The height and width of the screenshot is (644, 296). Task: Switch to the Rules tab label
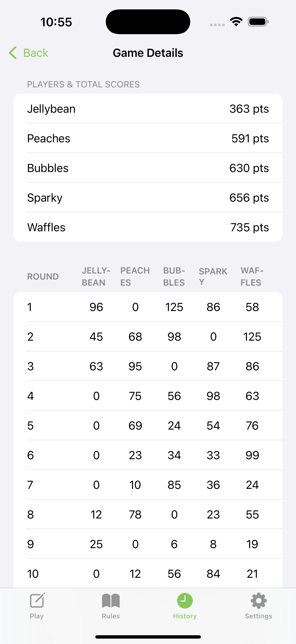tap(111, 616)
